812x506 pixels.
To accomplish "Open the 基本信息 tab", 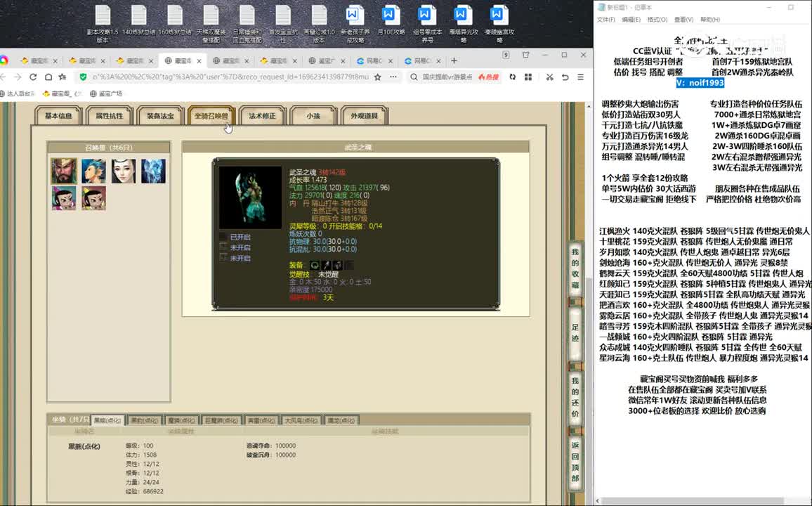I will click(58, 115).
